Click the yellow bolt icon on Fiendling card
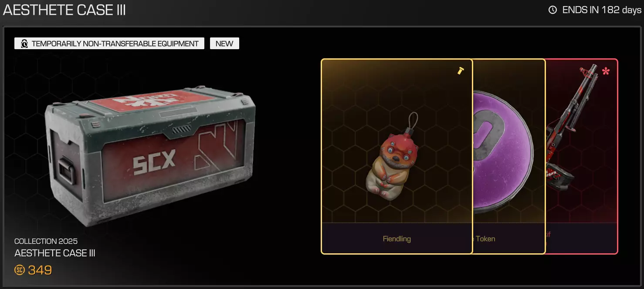The height and width of the screenshot is (289, 644). 461,71
